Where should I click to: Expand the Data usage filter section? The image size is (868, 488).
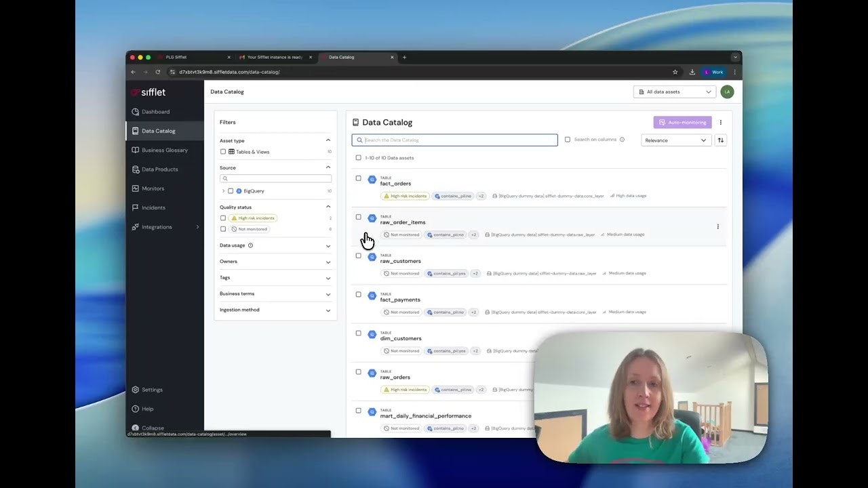328,246
